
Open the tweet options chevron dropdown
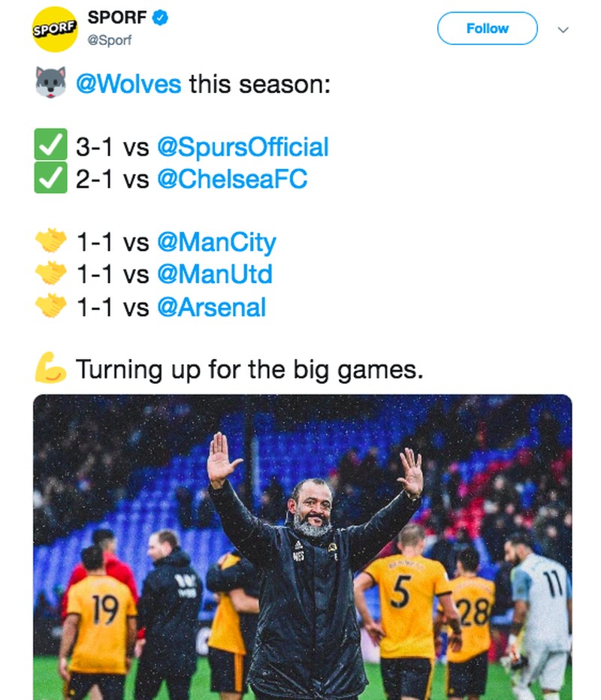point(563,29)
